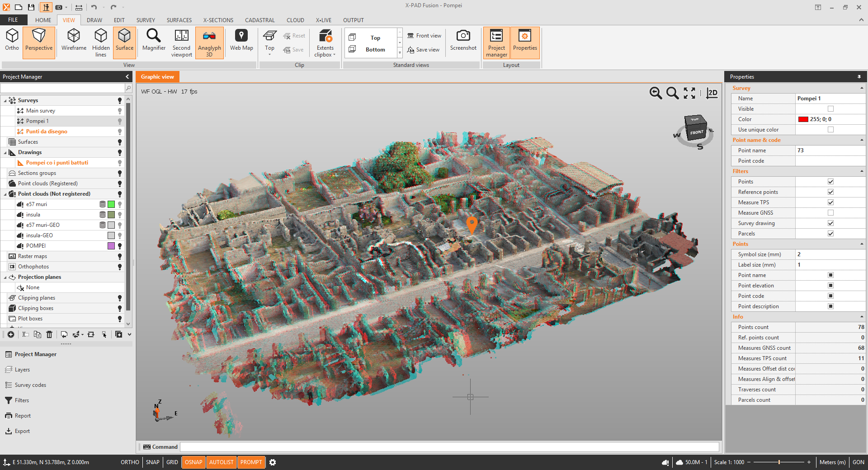Viewport: 868px width, 470px height.
Task: Check the Measure GNSS filter checkbox
Action: click(830, 213)
